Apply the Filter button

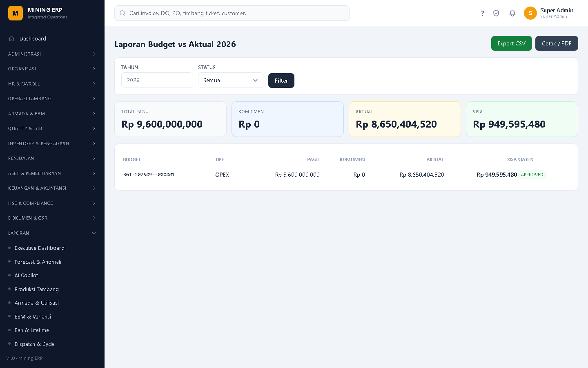pos(281,81)
